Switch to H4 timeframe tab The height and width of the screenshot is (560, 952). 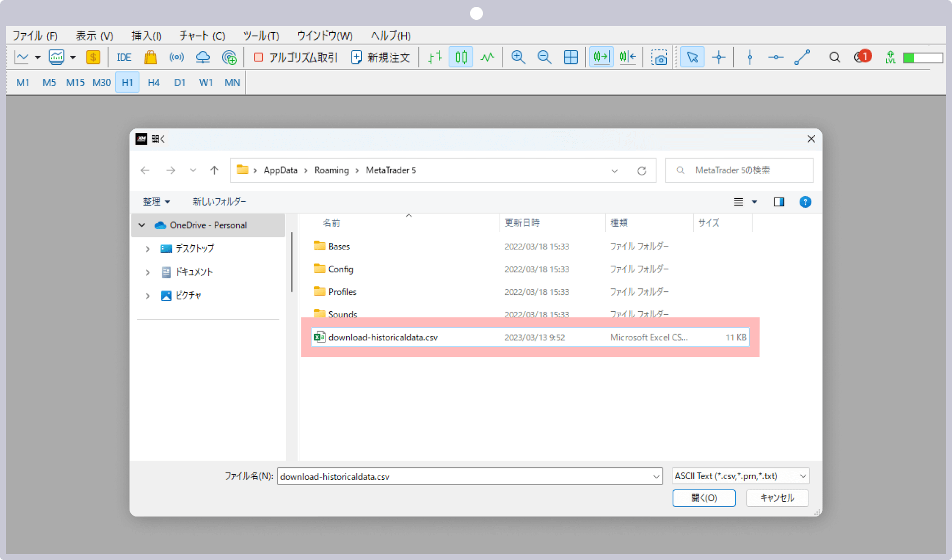[153, 83]
